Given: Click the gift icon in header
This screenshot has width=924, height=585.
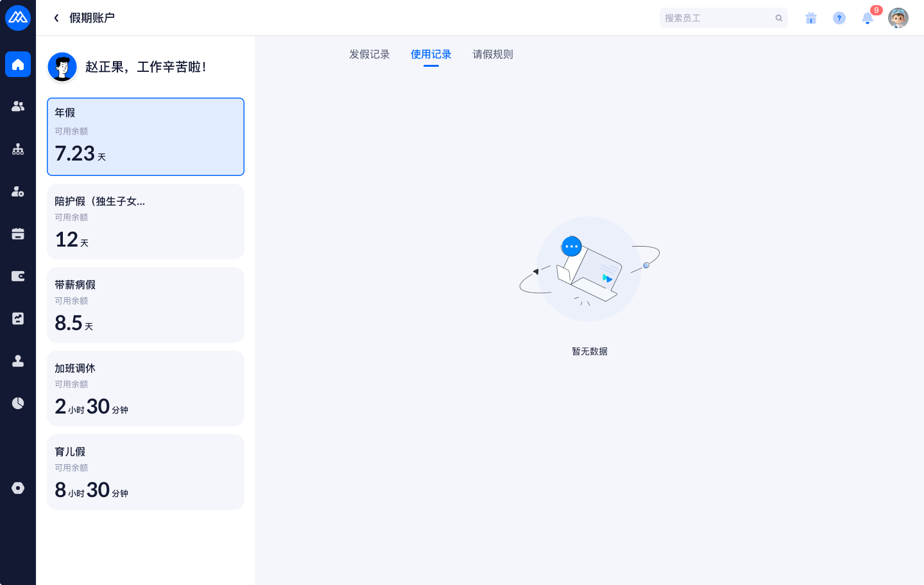Looking at the screenshot, I should pos(811,18).
